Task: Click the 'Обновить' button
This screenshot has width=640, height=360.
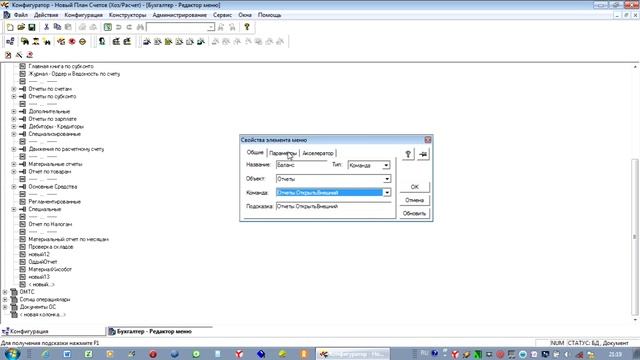Action: pos(415,213)
